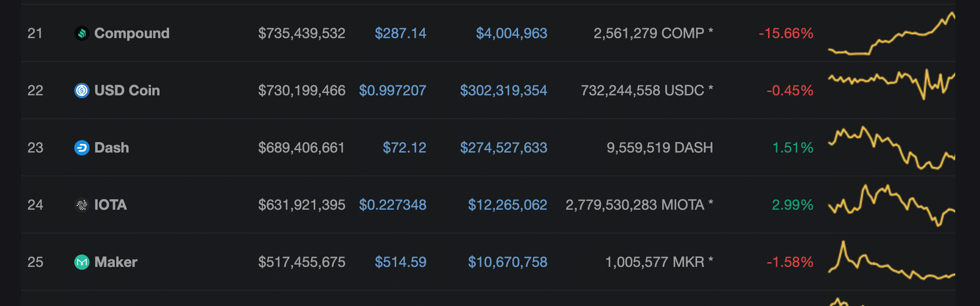Click the Dash coin logo icon
This screenshot has width=980, height=306.
82,148
